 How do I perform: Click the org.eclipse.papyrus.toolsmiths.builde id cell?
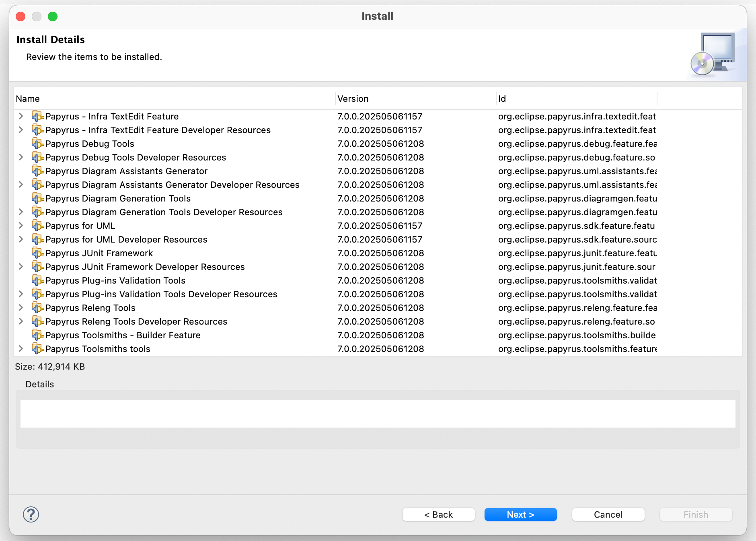[x=577, y=335]
